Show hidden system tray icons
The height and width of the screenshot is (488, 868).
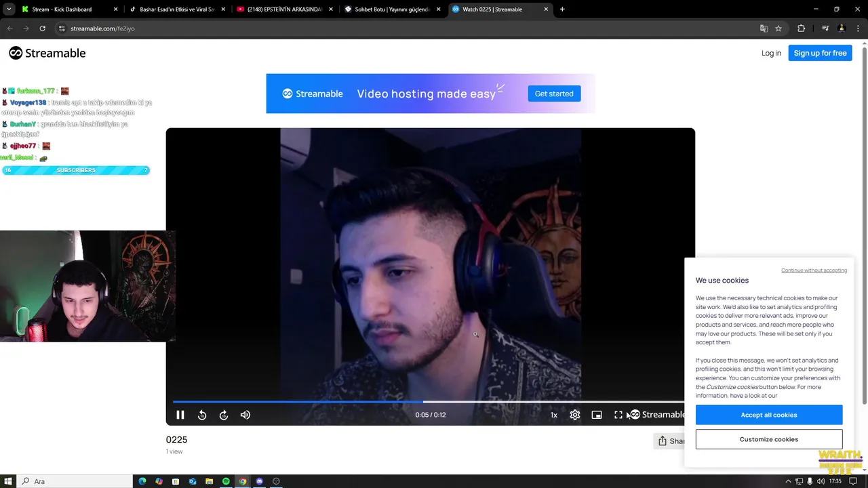pos(788,481)
